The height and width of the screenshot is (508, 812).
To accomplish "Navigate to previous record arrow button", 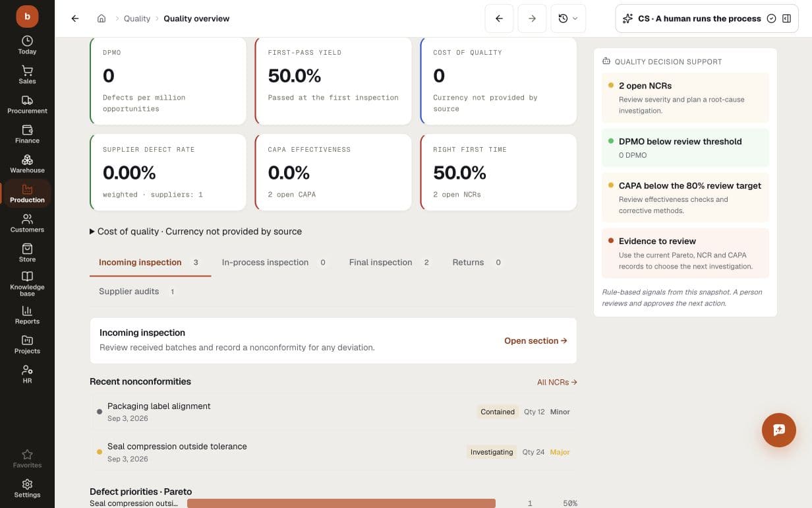I will tap(499, 18).
